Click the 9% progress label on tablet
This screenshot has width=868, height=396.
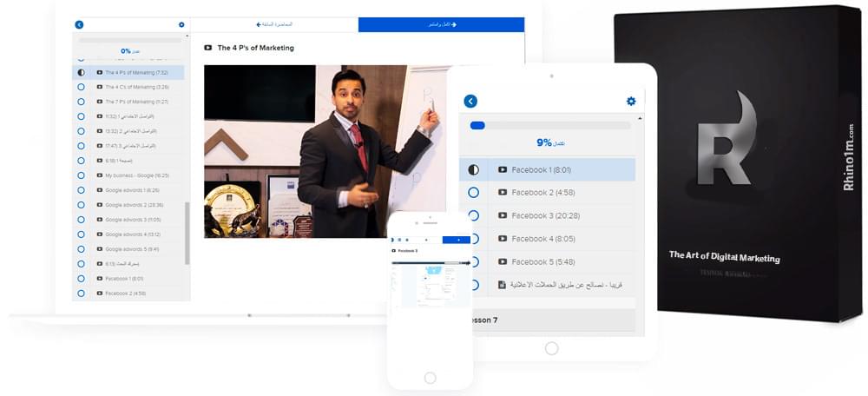[x=550, y=143]
